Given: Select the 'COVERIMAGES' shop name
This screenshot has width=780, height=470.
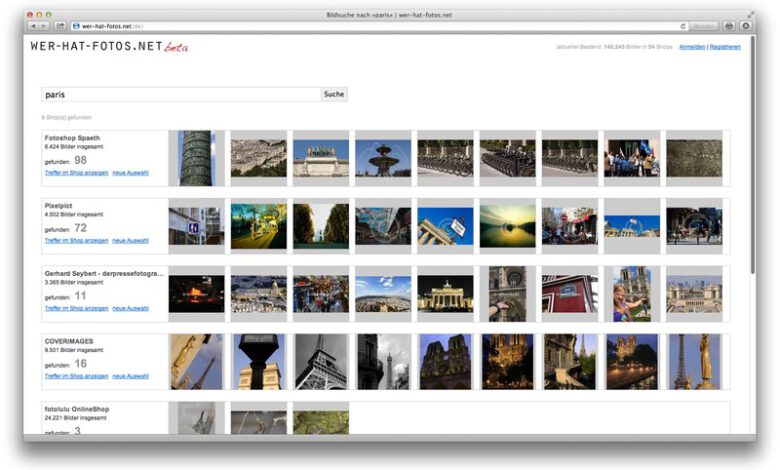Looking at the screenshot, I should coord(69,341).
